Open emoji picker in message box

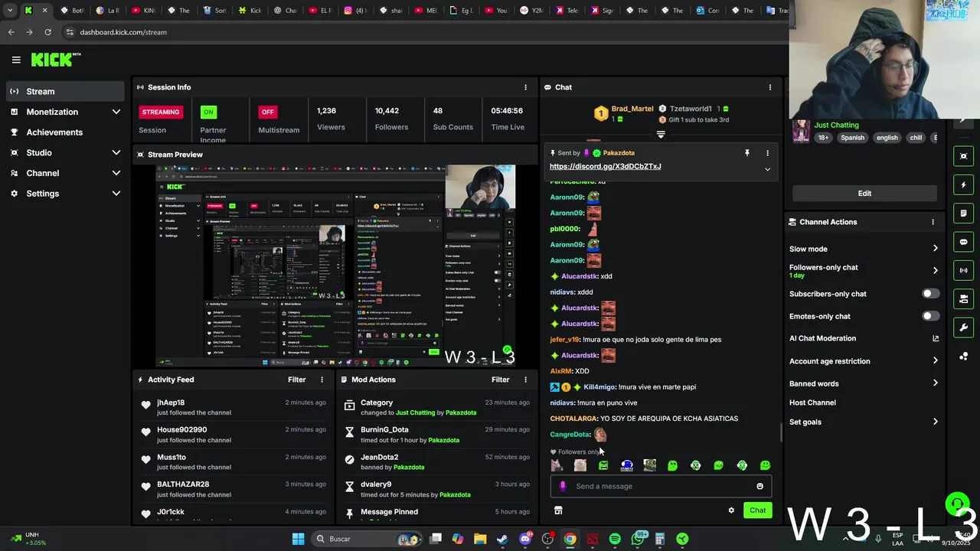759,486
